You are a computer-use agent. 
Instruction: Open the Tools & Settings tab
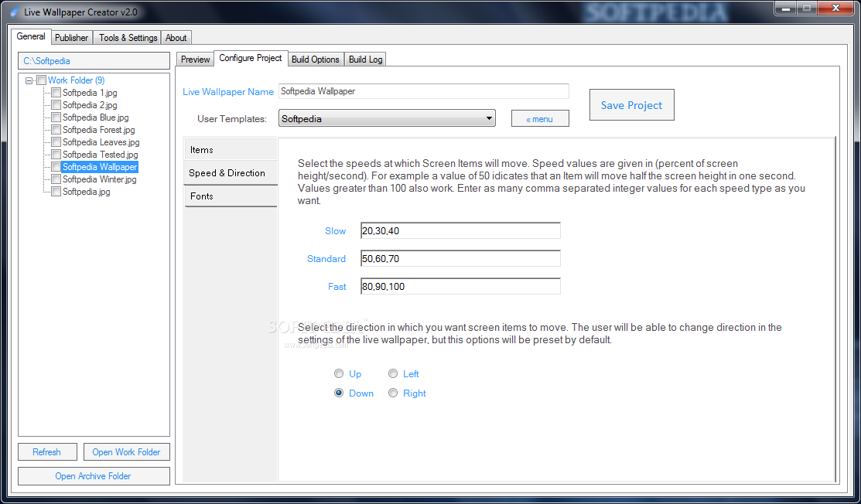coord(128,38)
